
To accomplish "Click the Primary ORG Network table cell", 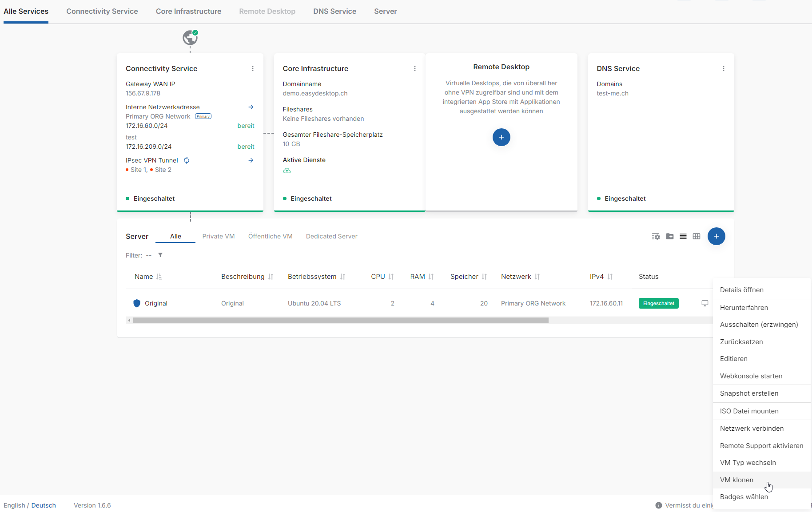I will click(x=533, y=303).
